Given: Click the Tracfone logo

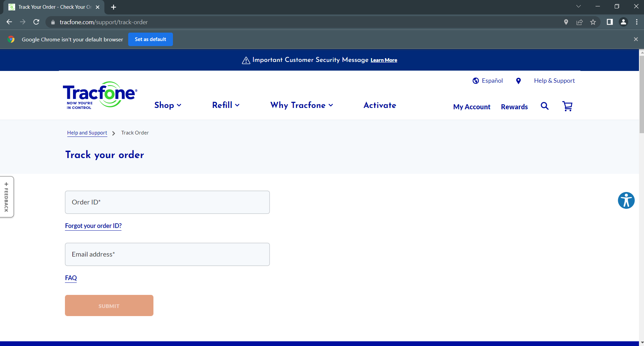Looking at the screenshot, I should coord(99,95).
